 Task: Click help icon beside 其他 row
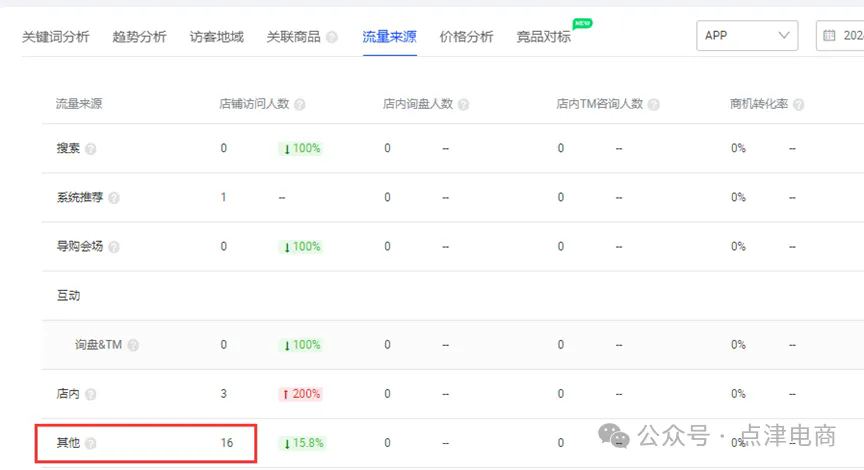(91, 444)
